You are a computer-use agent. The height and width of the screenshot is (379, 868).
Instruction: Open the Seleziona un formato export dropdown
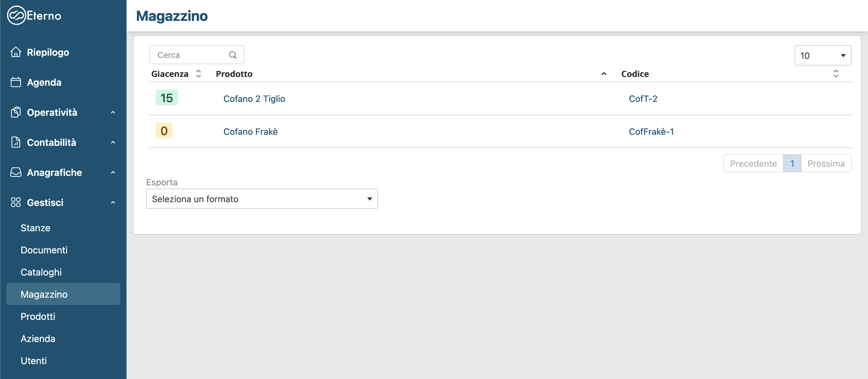point(262,199)
